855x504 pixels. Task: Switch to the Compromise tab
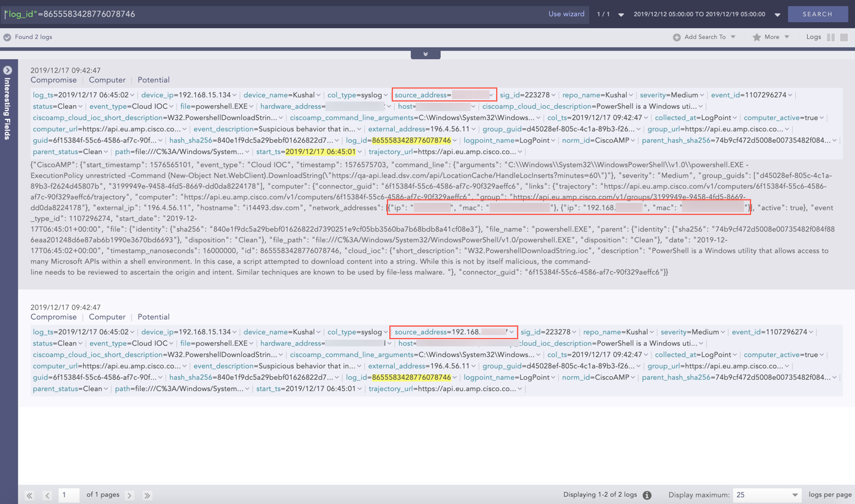[x=53, y=79]
